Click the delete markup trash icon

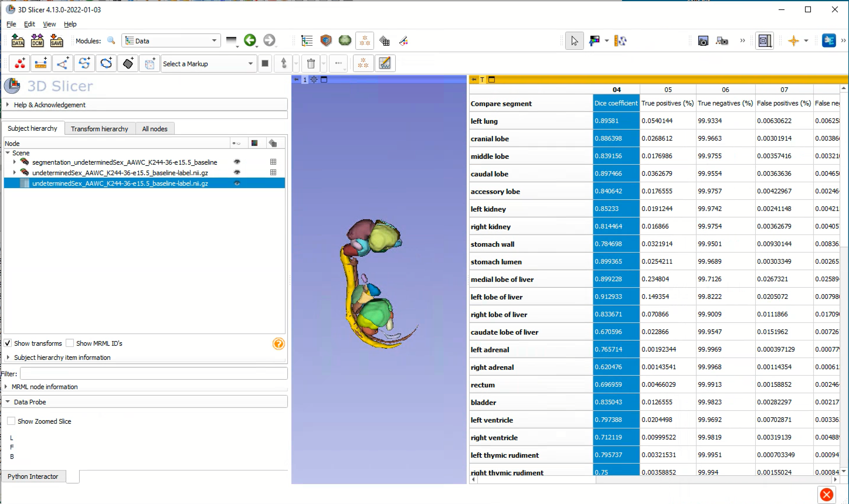point(310,64)
